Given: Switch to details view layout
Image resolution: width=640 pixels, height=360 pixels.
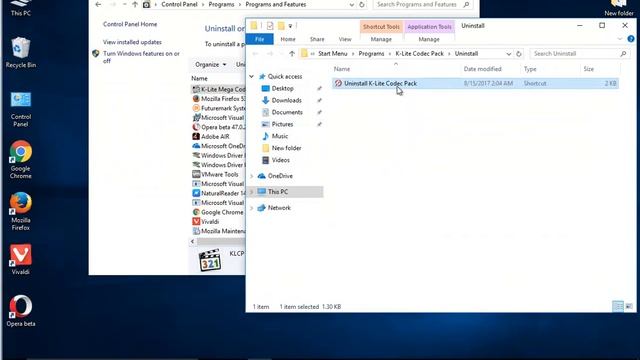Looking at the screenshot, I should [x=618, y=306].
